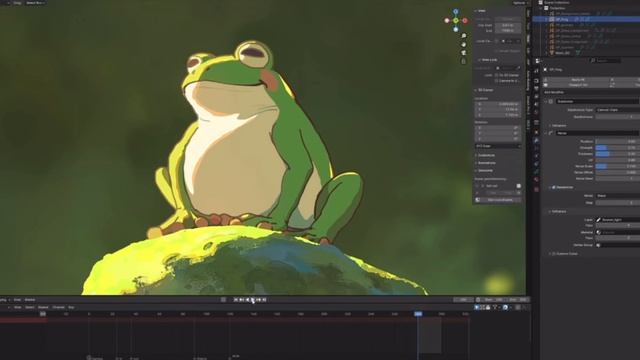The width and height of the screenshot is (640, 360).
Task: Click the properties search field
Action: 605,61
